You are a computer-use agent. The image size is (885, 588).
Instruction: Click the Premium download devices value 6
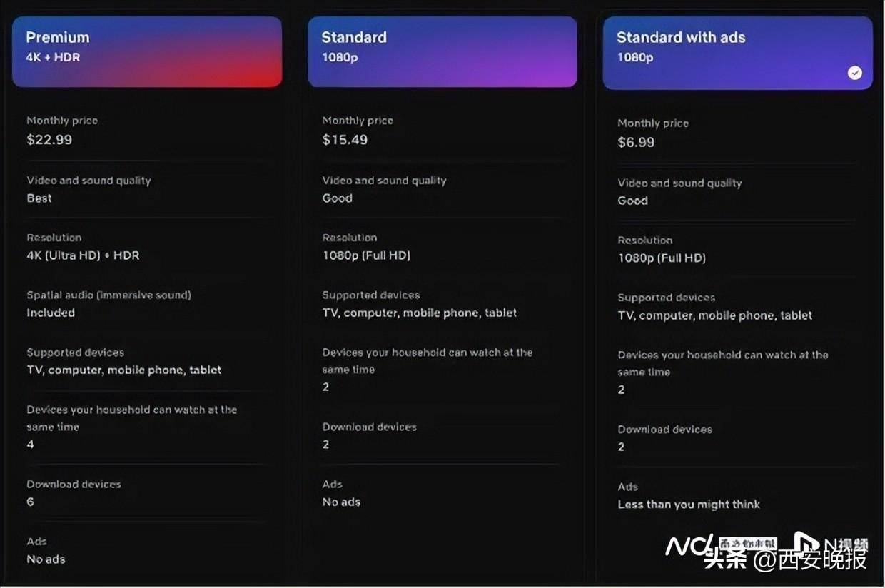coord(30,502)
